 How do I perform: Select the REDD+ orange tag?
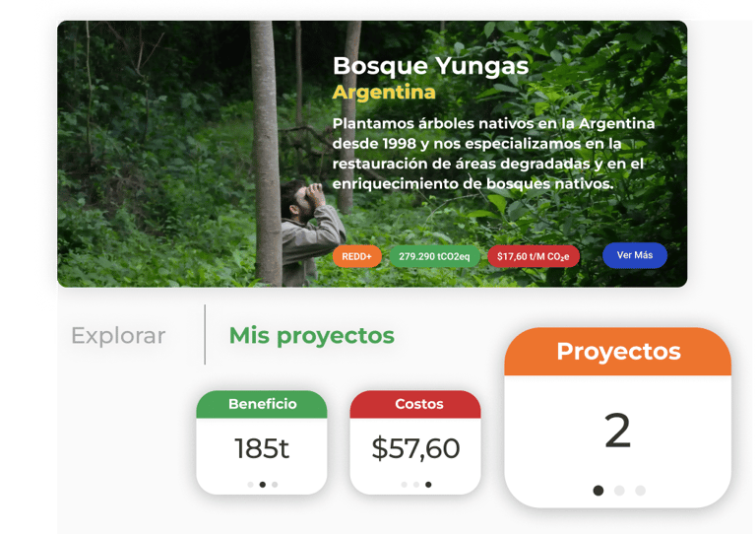tap(356, 256)
